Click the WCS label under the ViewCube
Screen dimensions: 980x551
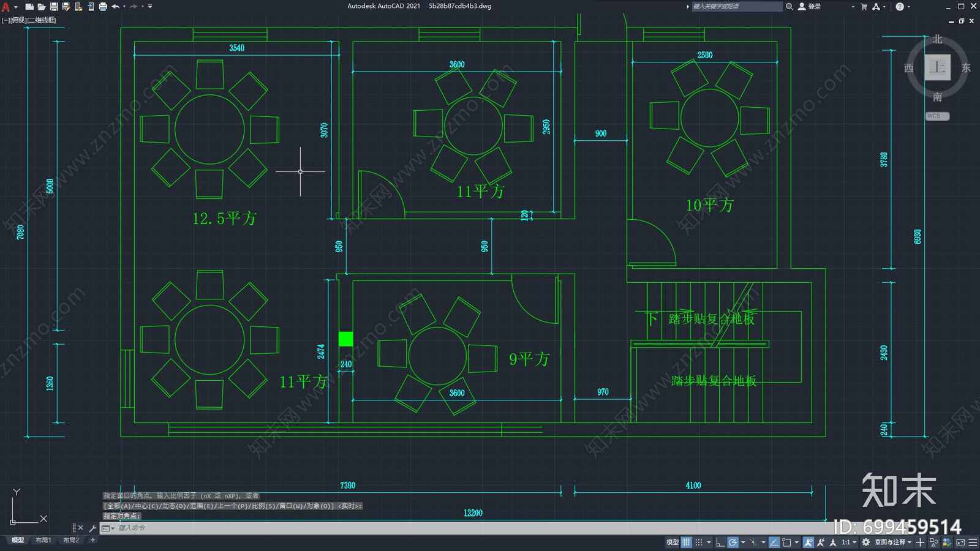point(937,116)
